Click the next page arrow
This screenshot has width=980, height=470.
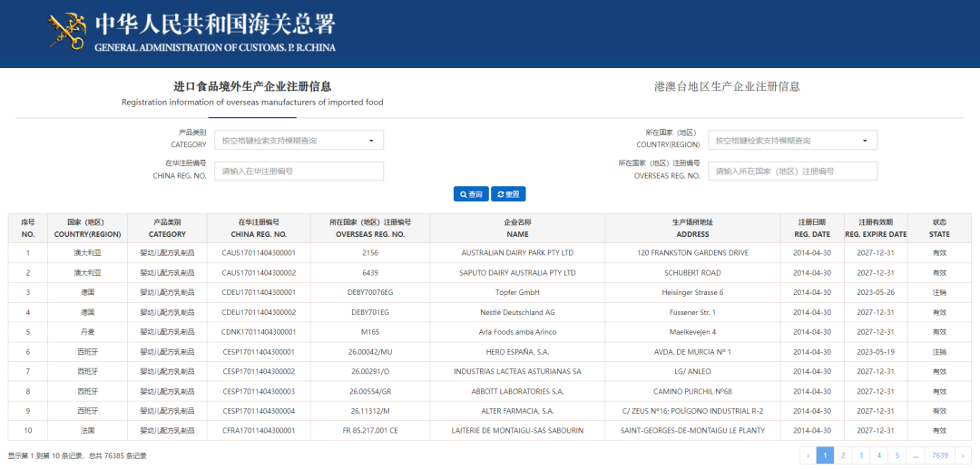963,455
